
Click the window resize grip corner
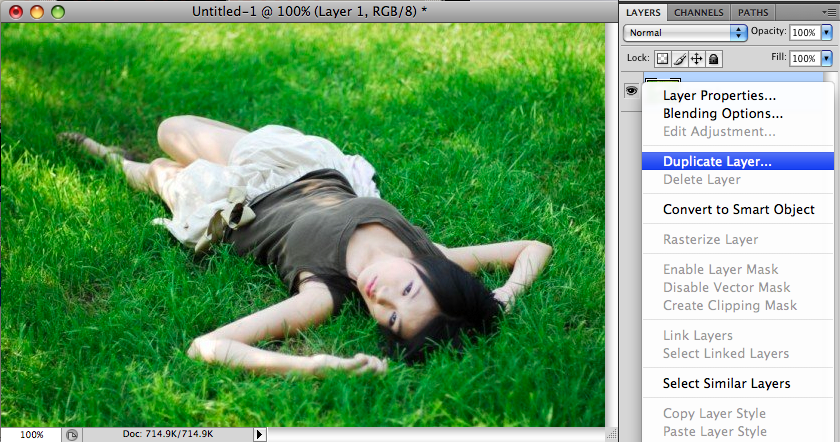(611, 434)
